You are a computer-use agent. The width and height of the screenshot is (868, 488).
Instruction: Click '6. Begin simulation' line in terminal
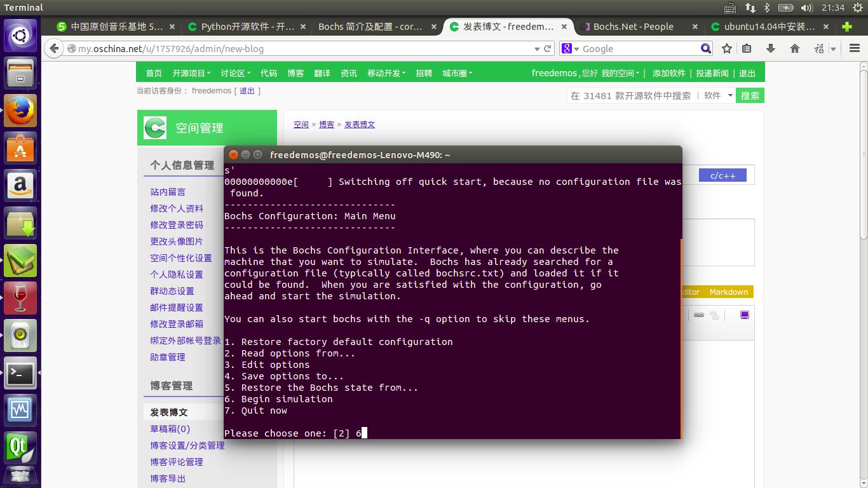278,399
